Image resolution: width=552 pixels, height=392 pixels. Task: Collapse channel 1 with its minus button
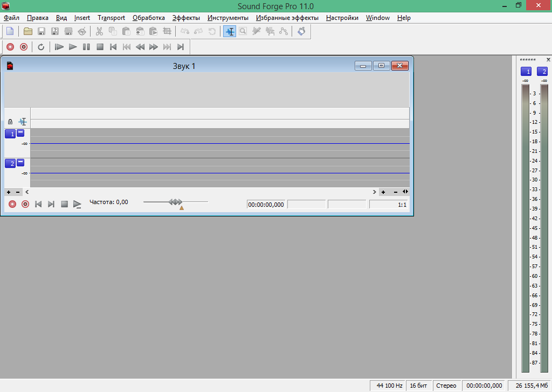[x=20, y=132]
